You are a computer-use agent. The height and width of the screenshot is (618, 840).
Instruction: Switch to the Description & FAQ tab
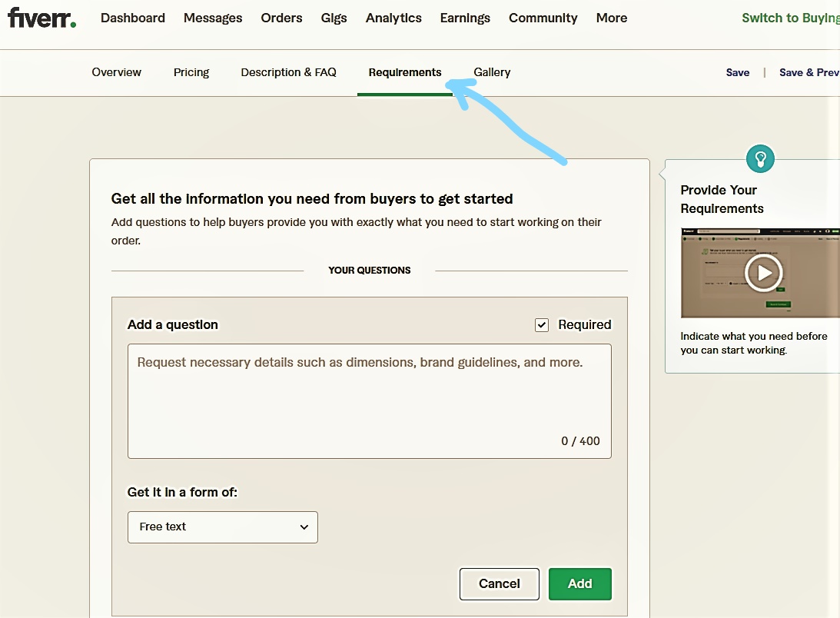coord(288,72)
